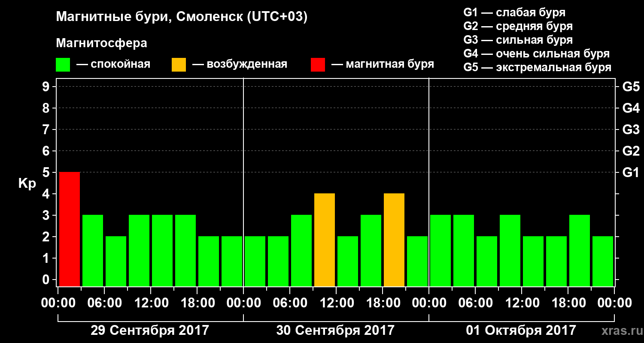Click the '12:00' time label above 30 Сентября
The height and width of the screenshot is (343, 644).
pyautogui.click(x=337, y=303)
